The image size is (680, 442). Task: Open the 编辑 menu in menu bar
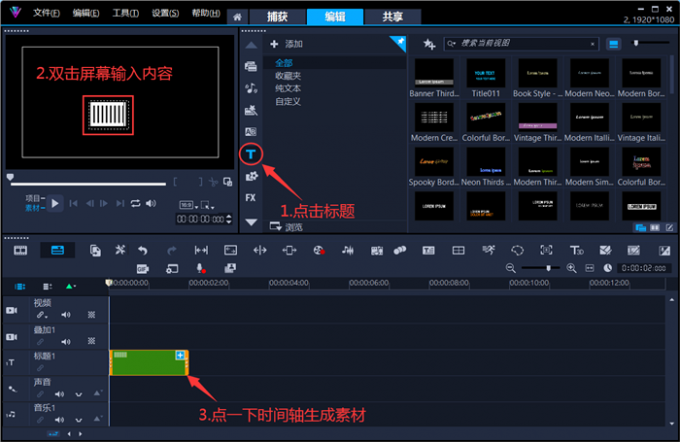pos(86,13)
